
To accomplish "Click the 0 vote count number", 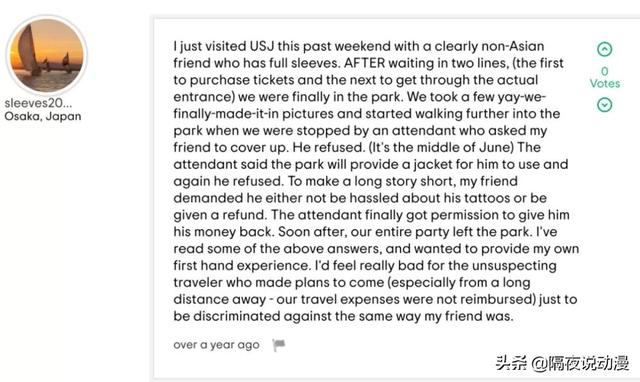I will tap(604, 71).
